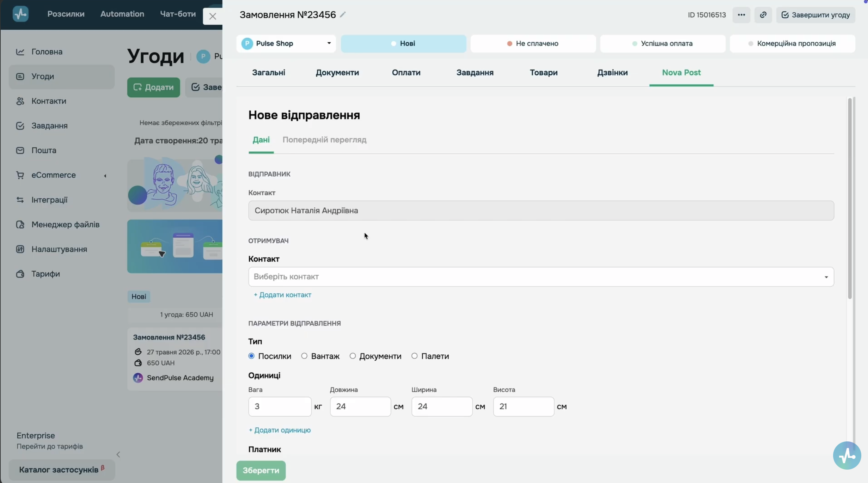Viewport: 868px width, 483px height.
Task: Click the Ширина width input field
Action: 442,406
